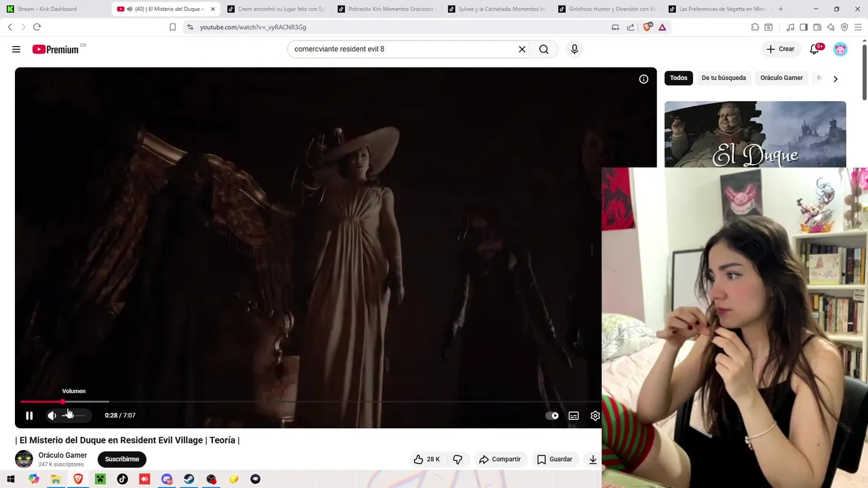Open the Brave Rewards triangle icon

pos(663,27)
